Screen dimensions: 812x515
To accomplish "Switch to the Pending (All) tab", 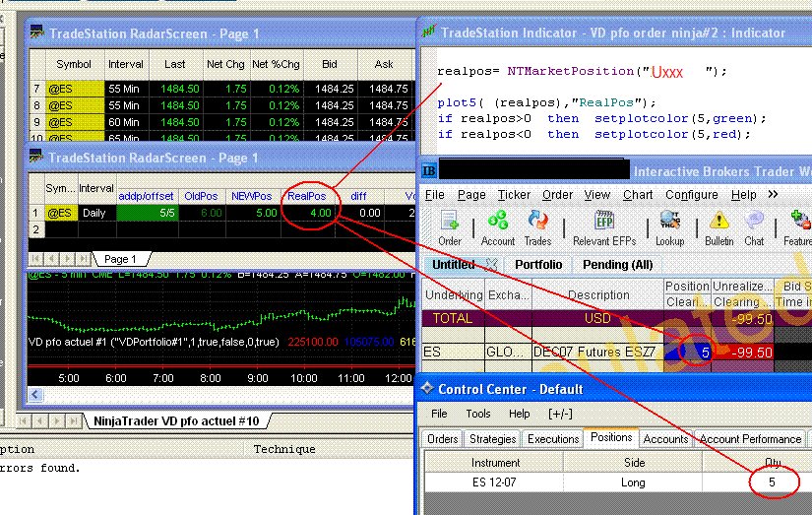I will 617,265.
